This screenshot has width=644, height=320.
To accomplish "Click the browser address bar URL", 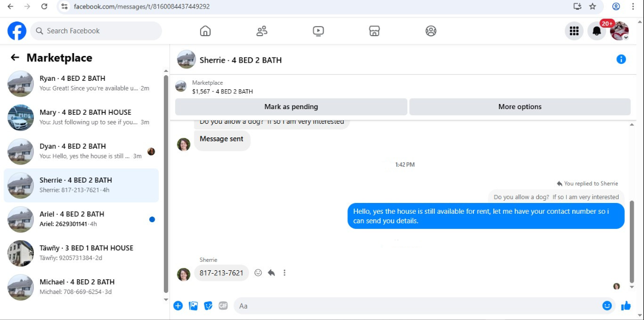I will [x=142, y=6].
